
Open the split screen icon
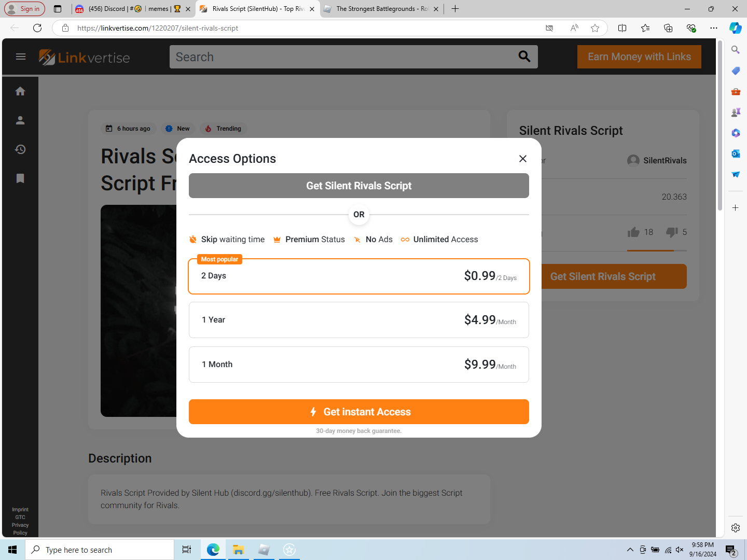(622, 28)
